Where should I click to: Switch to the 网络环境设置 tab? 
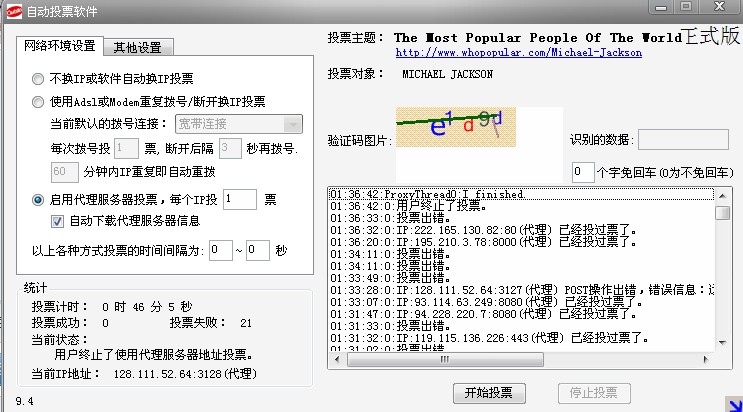pyautogui.click(x=62, y=46)
